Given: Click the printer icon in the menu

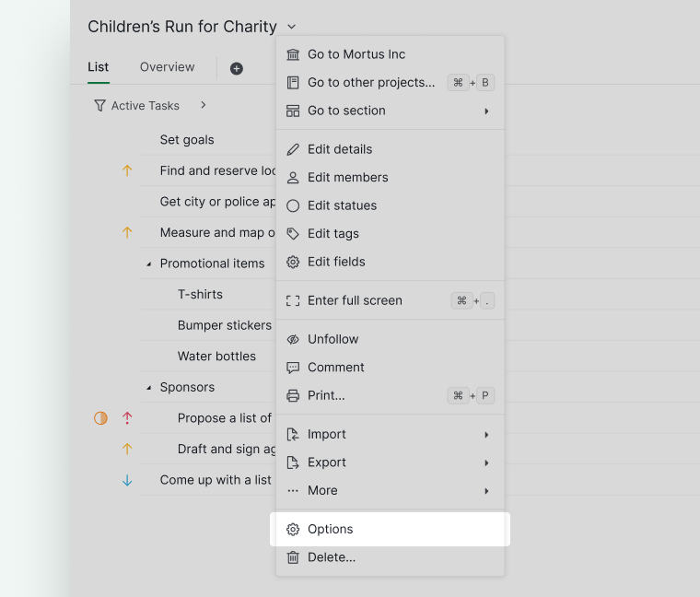Looking at the screenshot, I should click(x=293, y=395).
